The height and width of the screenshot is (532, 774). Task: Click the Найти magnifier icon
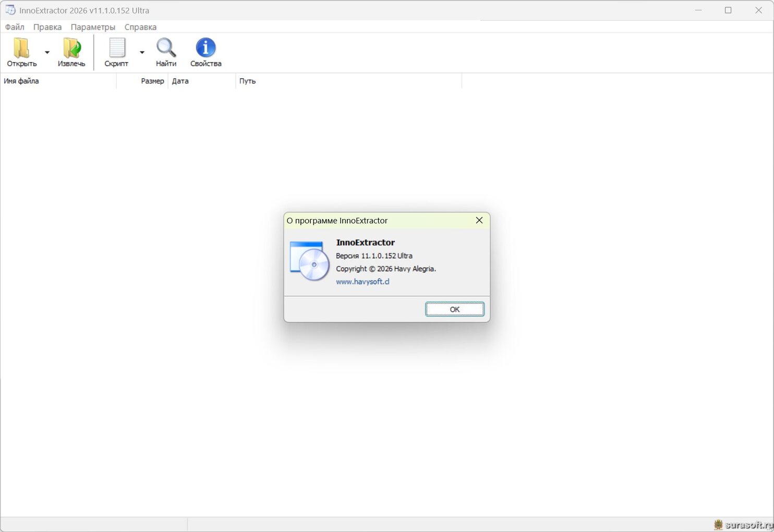click(x=166, y=48)
